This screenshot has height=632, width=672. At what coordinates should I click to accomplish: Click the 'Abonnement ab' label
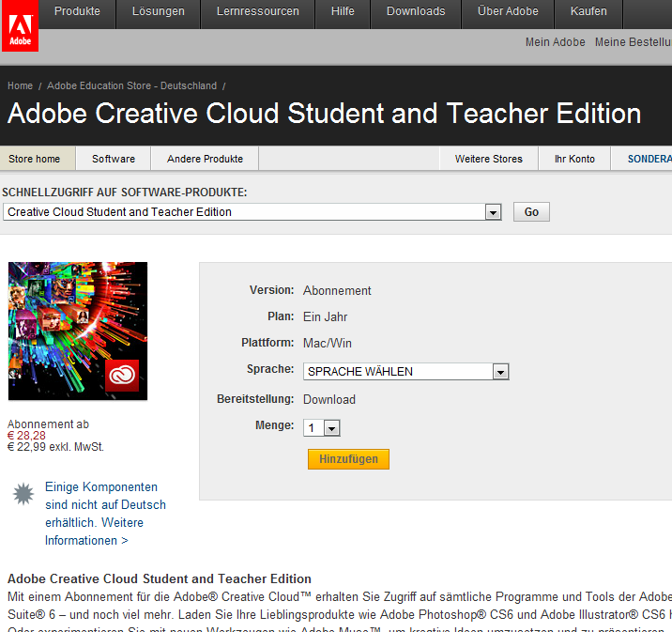point(48,424)
